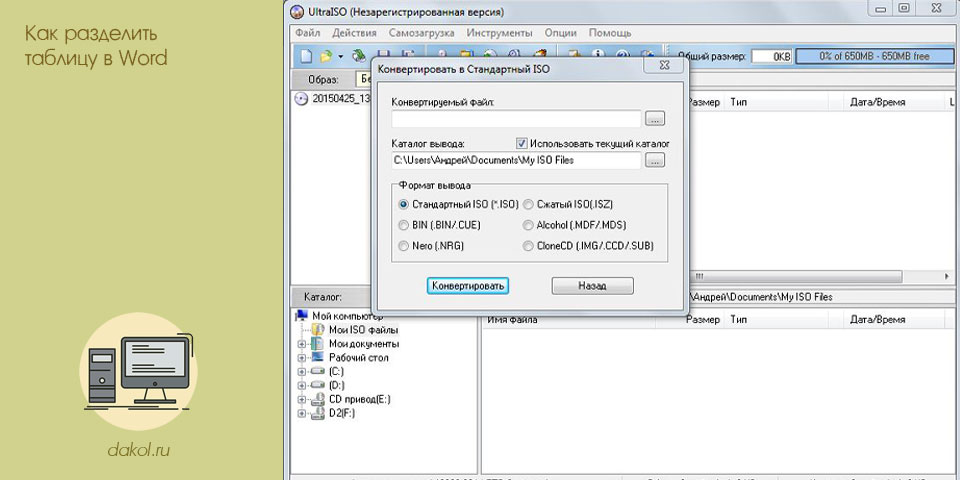Image resolution: width=960 pixels, height=480 pixels.
Task: Click the Назад button
Action: tap(593, 286)
